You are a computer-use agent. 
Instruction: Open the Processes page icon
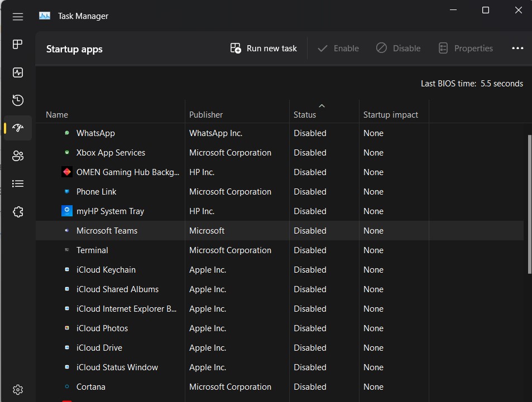pyautogui.click(x=17, y=45)
